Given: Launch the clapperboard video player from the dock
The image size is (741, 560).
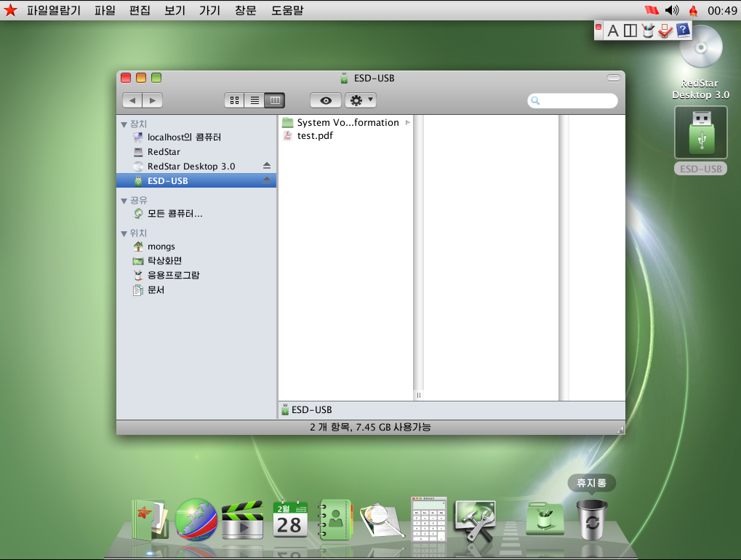Looking at the screenshot, I should 242,520.
